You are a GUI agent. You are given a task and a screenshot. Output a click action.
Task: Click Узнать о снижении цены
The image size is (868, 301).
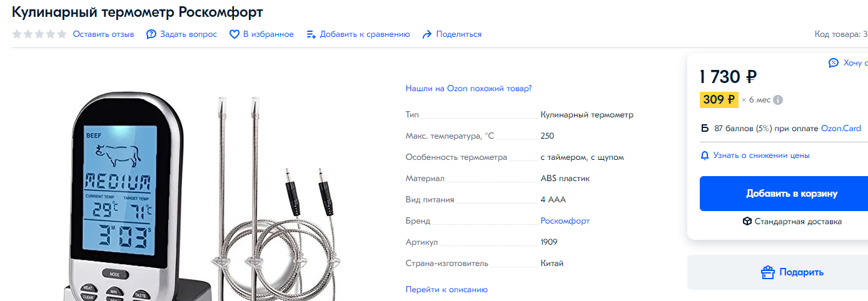click(762, 155)
